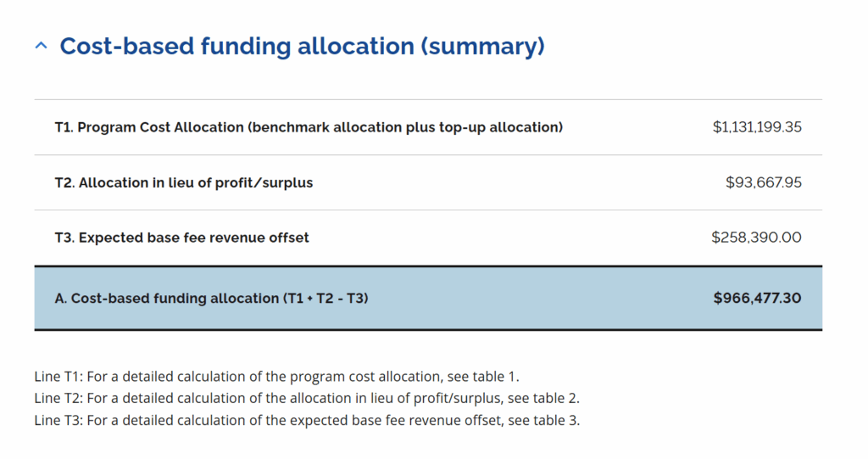Select the T2 Allocation in lieu of profit/surplus label
868x459 pixels.
tap(184, 182)
